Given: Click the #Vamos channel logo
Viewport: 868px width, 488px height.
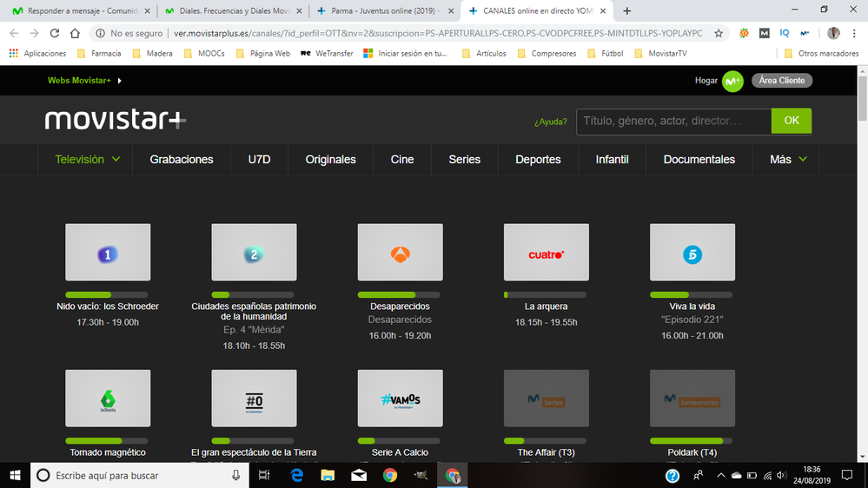Looking at the screenshot, I should (400, 399).
